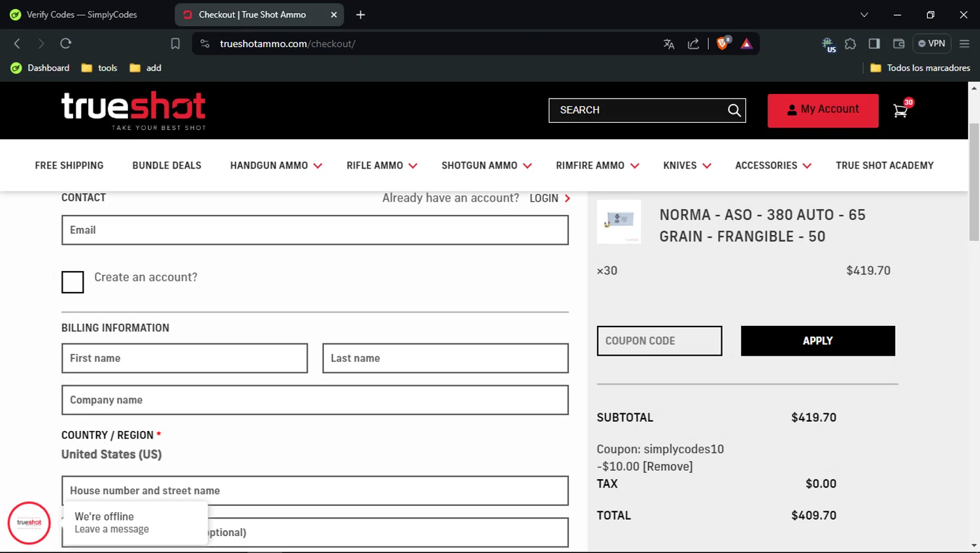The width and height of the screenshot is (980, 553).
Task: Go to Free Shipping page
Action: pyautogui.click(x=69, y=166)
